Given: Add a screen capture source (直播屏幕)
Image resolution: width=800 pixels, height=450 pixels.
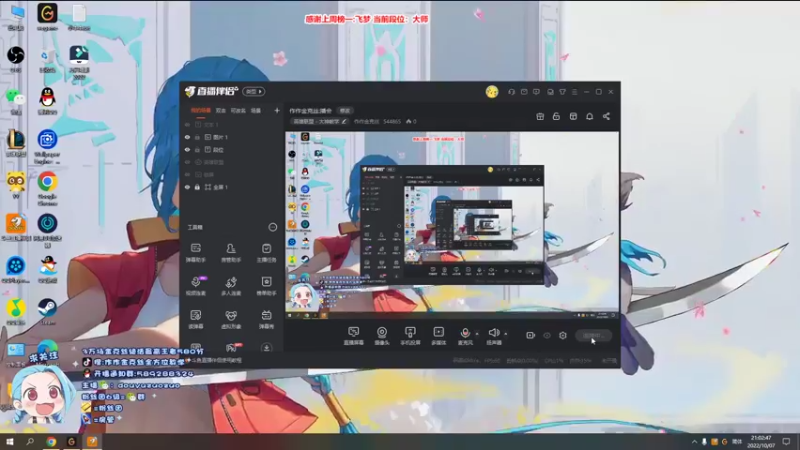Looking at the screenshot, I should click(x=353, y=336).
